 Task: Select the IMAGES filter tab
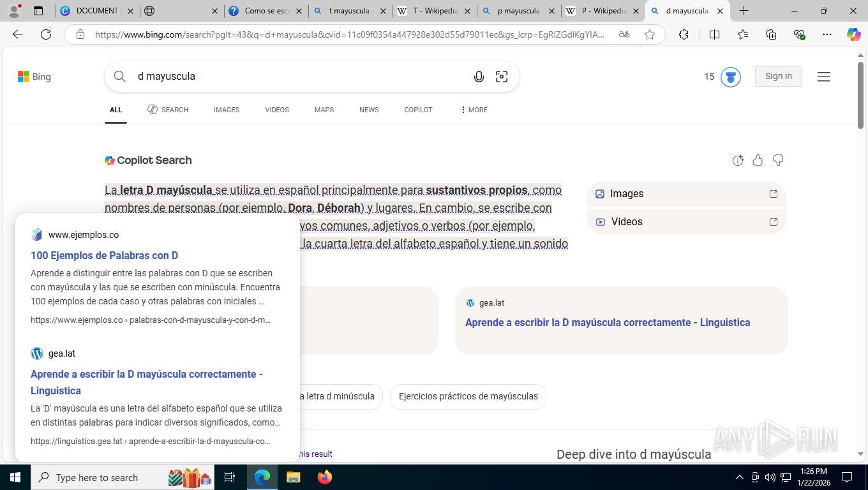[x=227, y=110]
